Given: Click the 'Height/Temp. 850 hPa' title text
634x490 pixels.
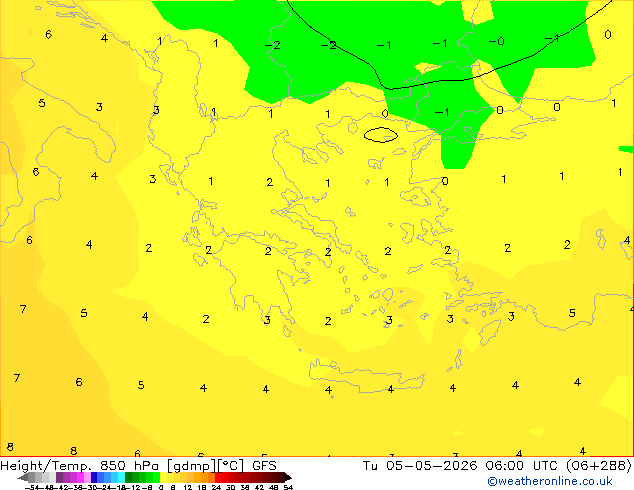Looking at the screenshot, I should (x=80, y=466).
